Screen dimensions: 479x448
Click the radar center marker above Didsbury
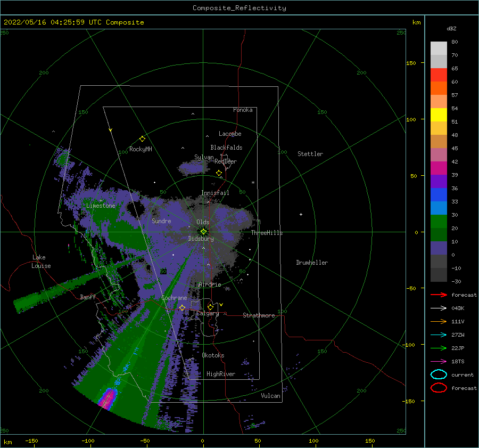pyautogui.click(x=203, y=232)
